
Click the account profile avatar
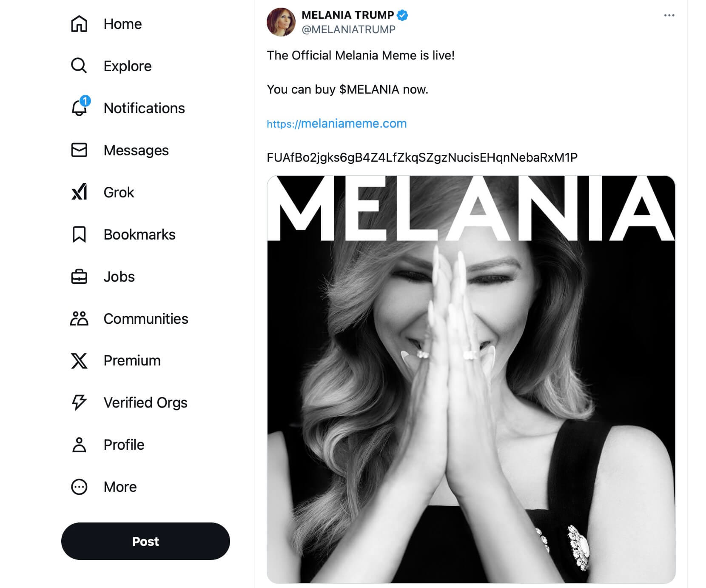pos(281,22)
